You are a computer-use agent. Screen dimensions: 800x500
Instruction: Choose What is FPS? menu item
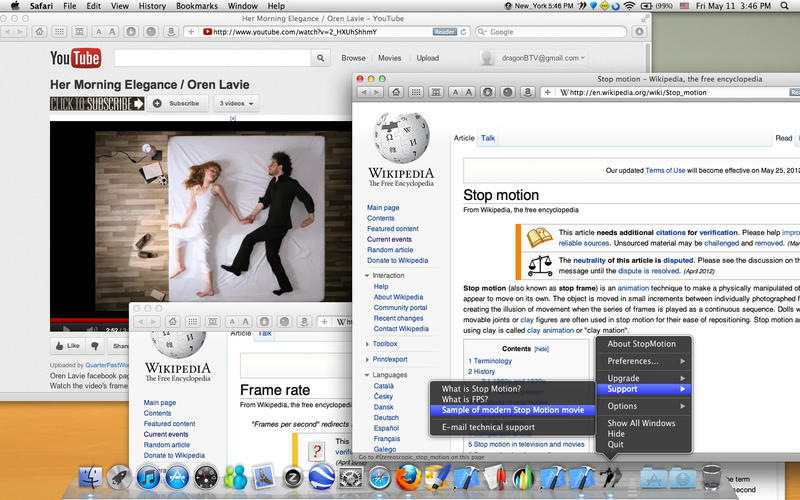(x=513, y=399)
